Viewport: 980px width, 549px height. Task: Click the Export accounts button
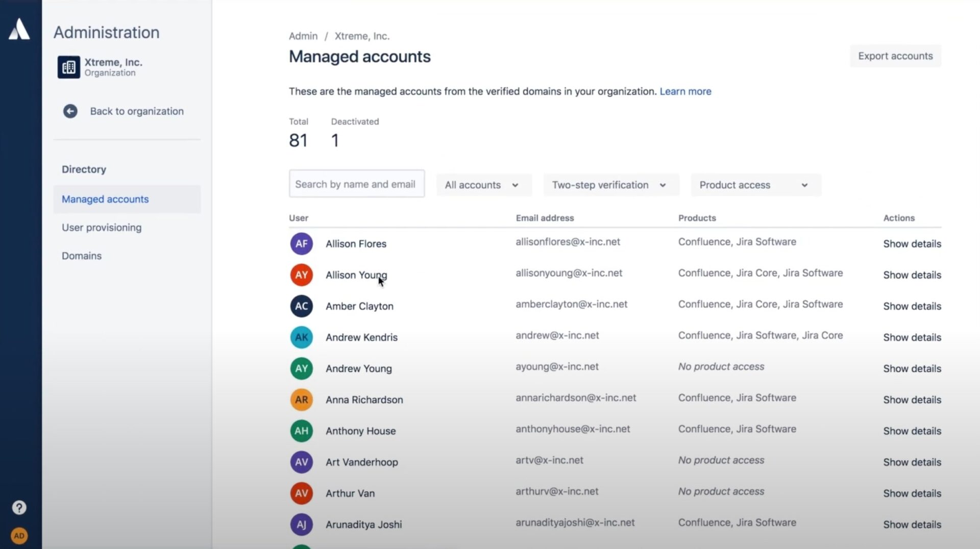tap(895, 56)
